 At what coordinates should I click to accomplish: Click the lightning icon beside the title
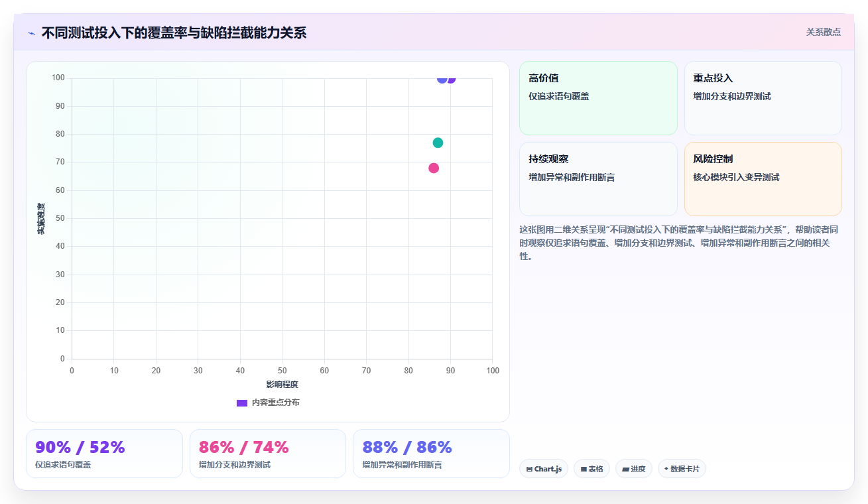(31, 33)
